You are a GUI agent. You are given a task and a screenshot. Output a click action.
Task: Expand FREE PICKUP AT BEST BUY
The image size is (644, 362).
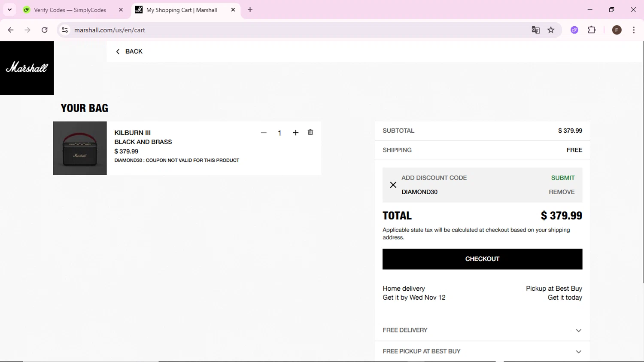[x=482, y=351]
